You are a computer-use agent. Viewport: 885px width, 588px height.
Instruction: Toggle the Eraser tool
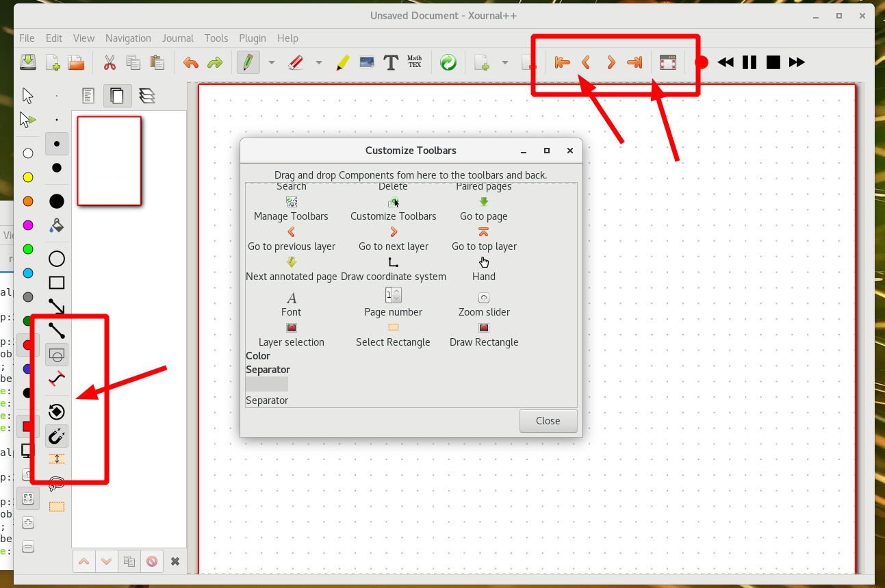[296, 62]
